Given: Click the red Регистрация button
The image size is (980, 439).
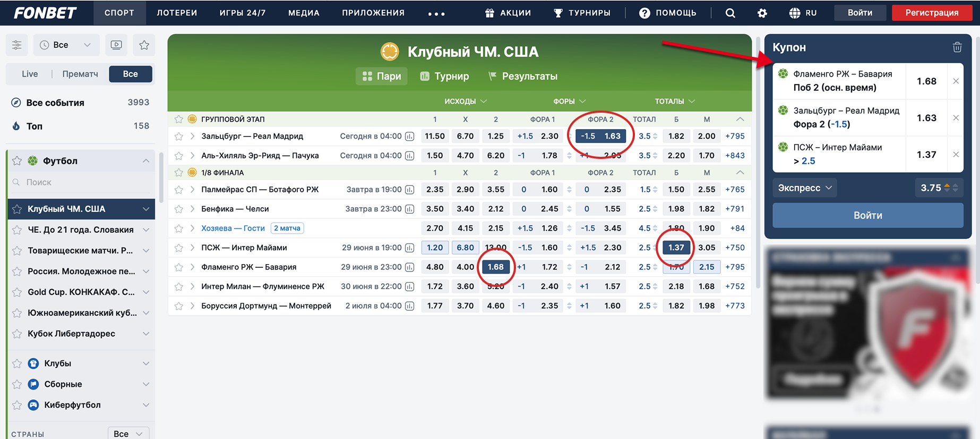Looking at the screenshot, I should pyautogui.click(x=931, y=13).
